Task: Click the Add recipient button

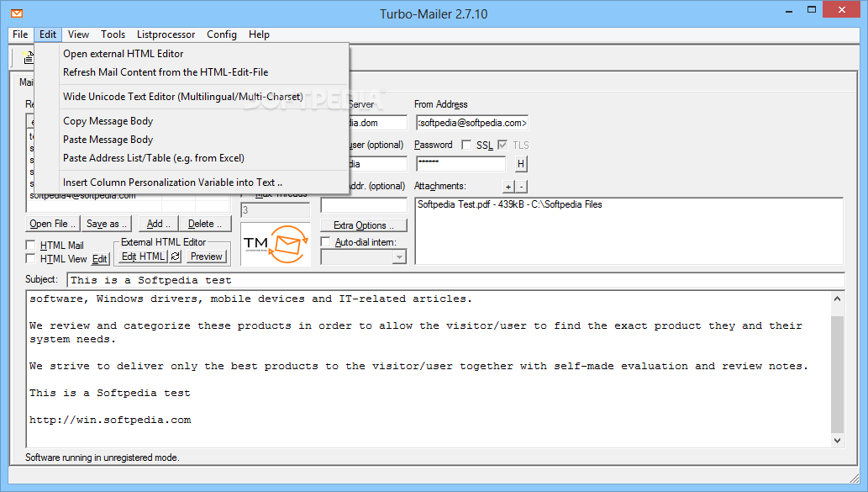Action: pos(158,224)
